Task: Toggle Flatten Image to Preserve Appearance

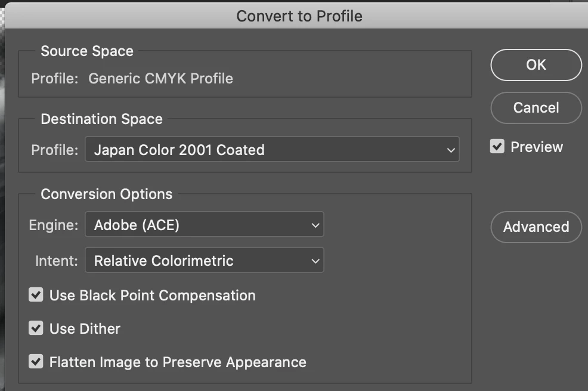Action: coord(36,362)
